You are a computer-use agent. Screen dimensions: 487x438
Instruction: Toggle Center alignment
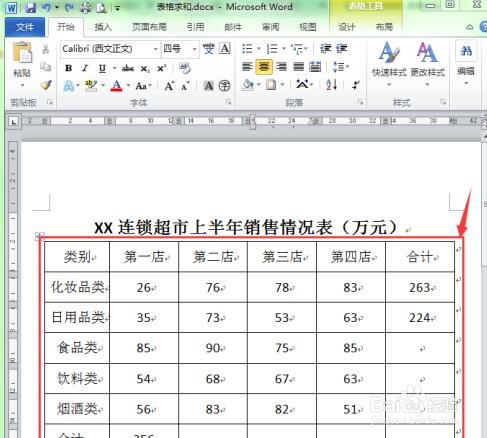pyautogui.click(x=264, y=67)
